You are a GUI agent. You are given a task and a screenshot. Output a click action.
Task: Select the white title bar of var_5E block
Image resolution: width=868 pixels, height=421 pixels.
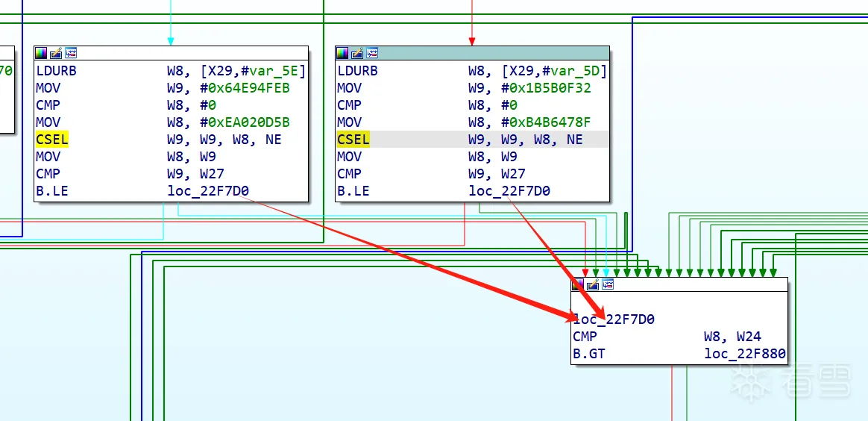171,53
